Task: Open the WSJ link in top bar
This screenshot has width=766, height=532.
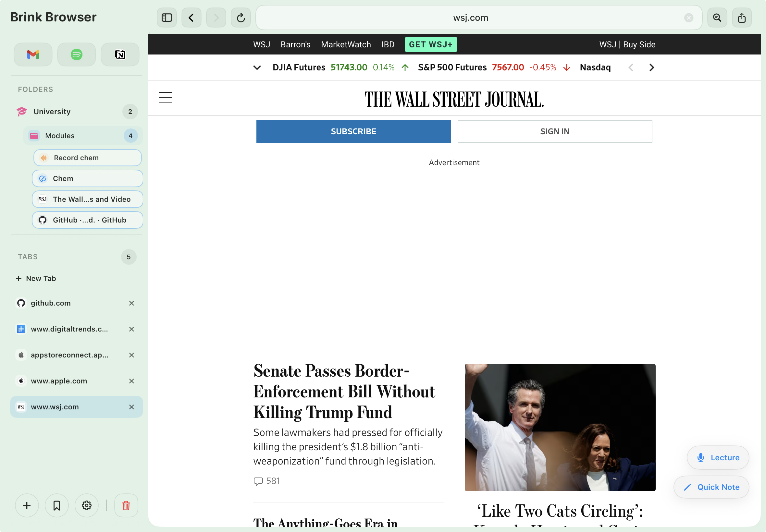Action: tap(262, 44)
